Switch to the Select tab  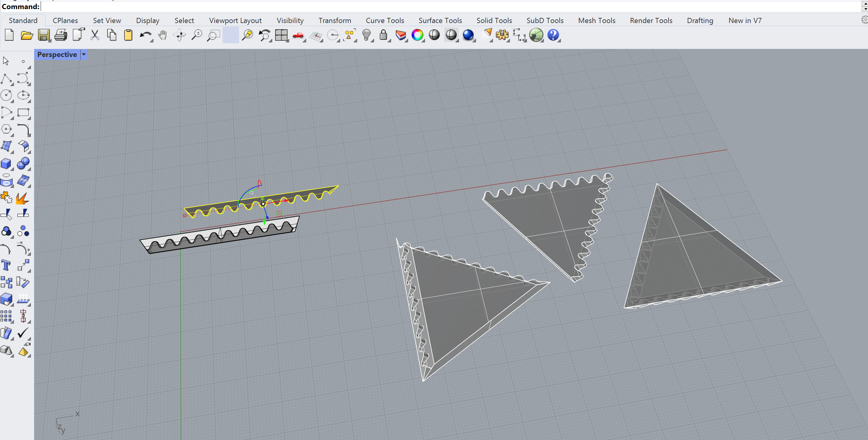[184, 21]
